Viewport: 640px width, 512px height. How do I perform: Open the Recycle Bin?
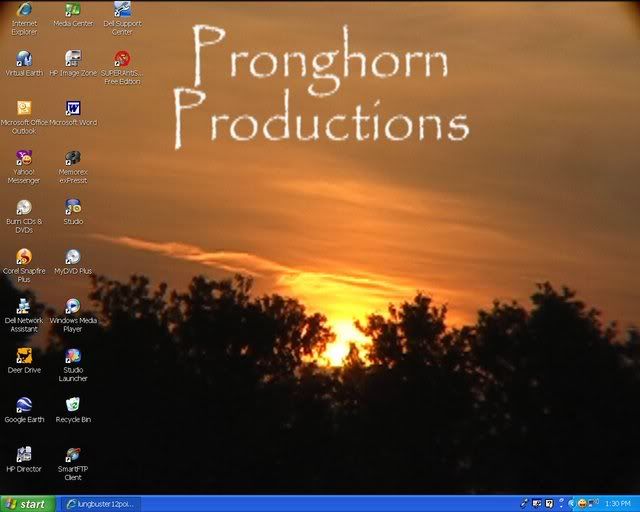pyautogui.click(x=73, y=410)
